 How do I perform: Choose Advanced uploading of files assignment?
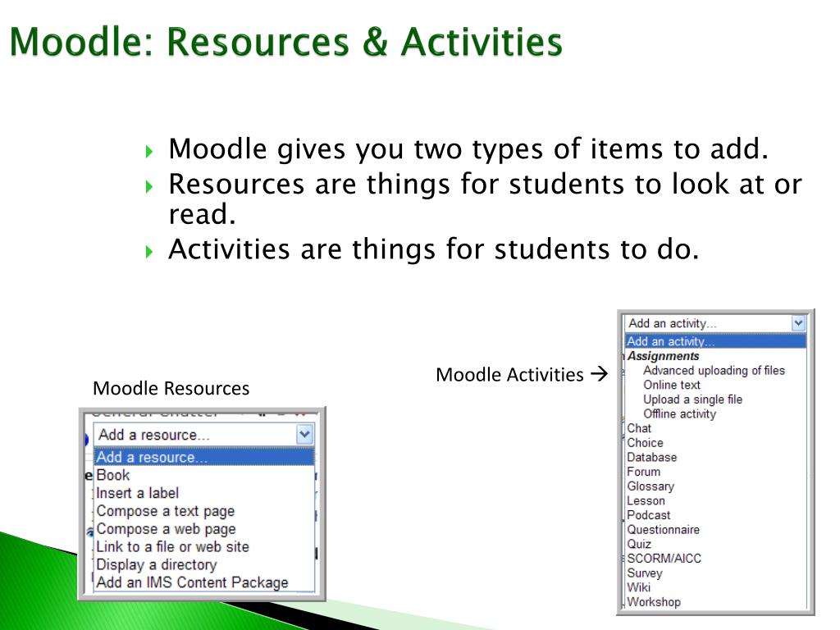pyautogui.click(x=714, y=370)
